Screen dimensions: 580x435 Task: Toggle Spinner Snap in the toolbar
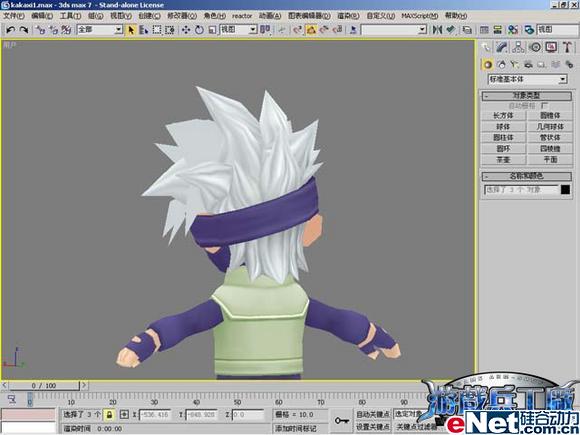coord(337,30)
